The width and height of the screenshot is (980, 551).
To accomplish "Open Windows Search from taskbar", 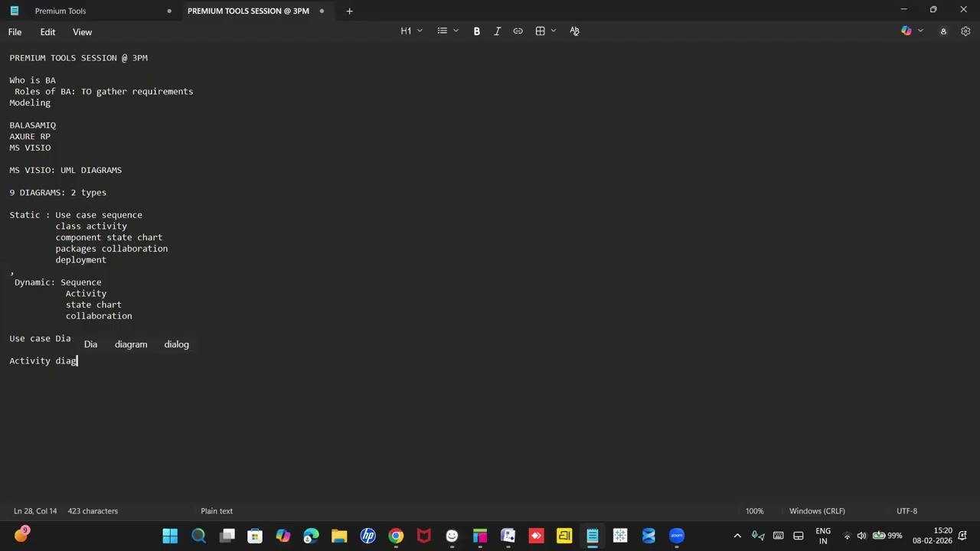I will 198,536.
